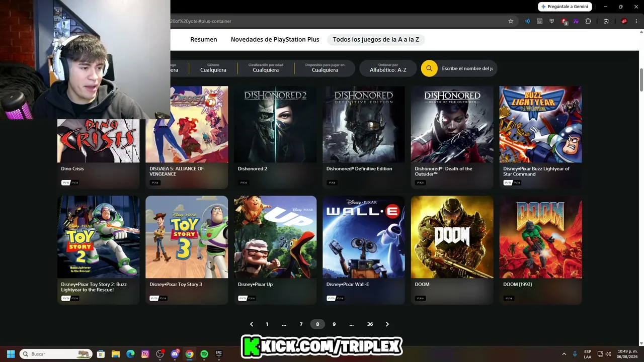Open Epic Games Launcher from taskbar
This screenshot has height=362, width=644.
(x=219, y=354)
